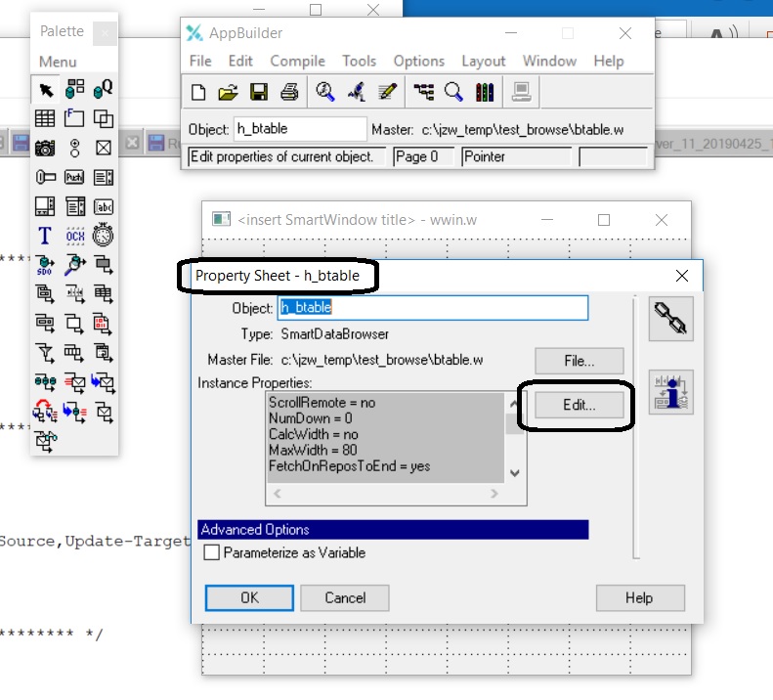Choose the SmartObject magnifier lookup tool
This screenshot has width=773, height=700.
coord(74,265)
